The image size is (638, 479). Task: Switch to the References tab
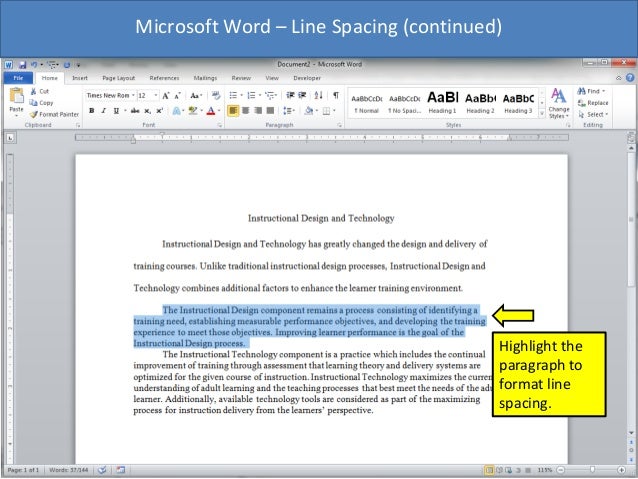164,78
